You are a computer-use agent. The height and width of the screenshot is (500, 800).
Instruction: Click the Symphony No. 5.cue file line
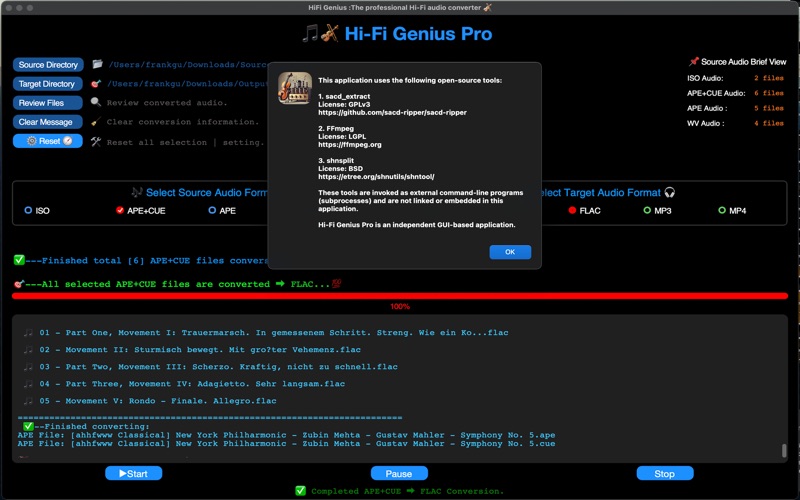coord(286,444)
